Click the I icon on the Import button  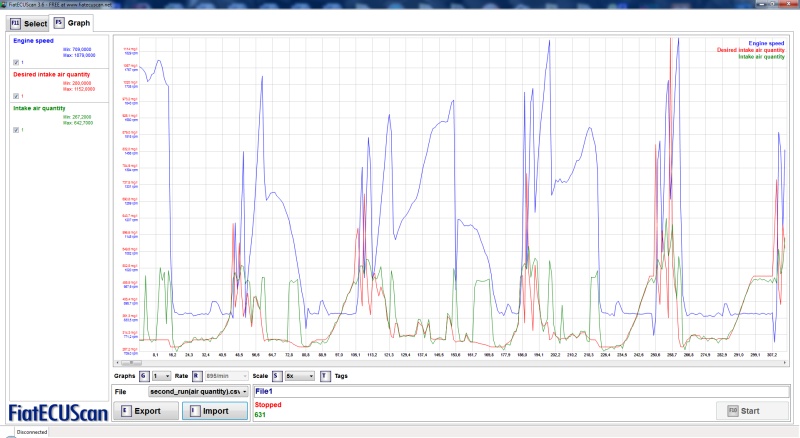click(193, 410)
